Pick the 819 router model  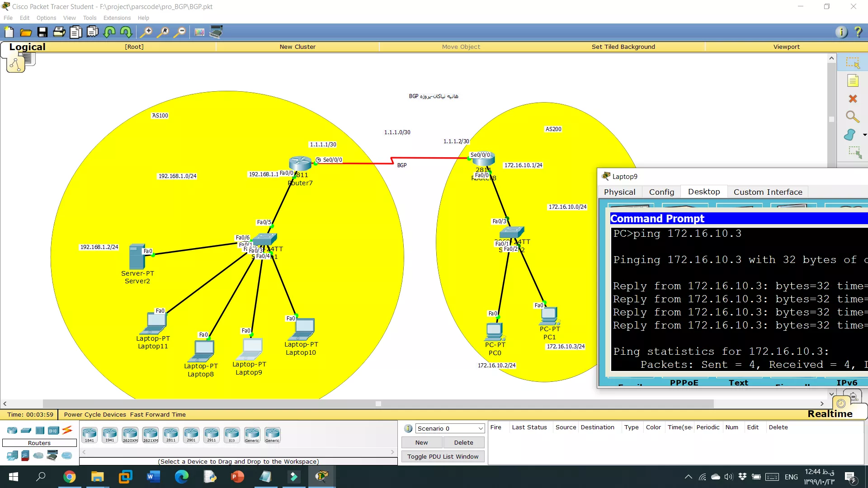pos(232,435)
